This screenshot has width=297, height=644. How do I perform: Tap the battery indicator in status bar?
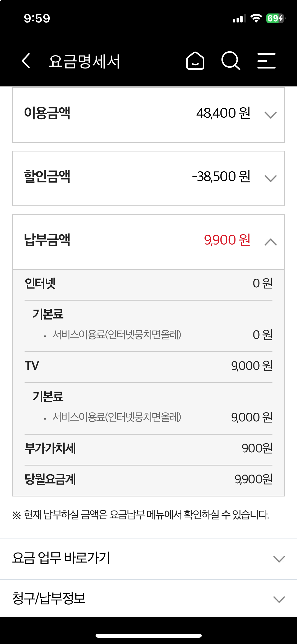[x=275, y=18]
